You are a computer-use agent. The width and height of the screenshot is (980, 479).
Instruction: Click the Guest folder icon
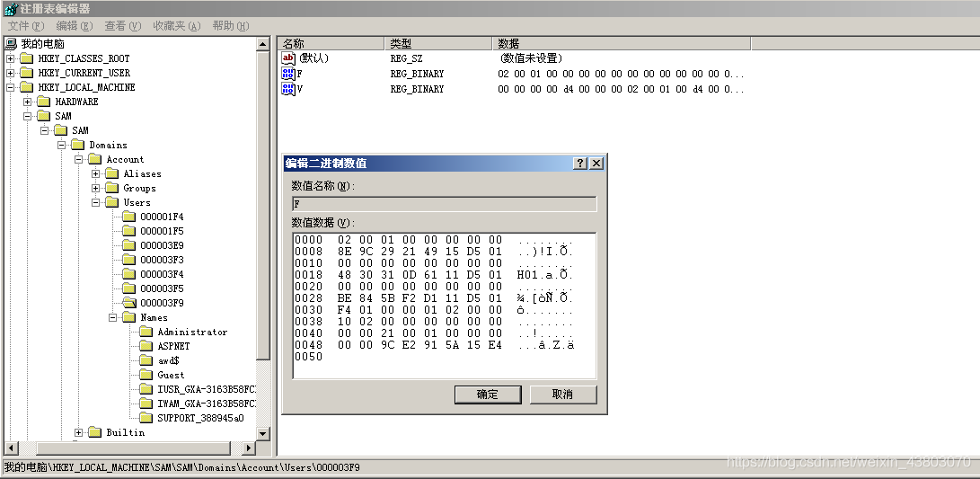coord(146,375)
